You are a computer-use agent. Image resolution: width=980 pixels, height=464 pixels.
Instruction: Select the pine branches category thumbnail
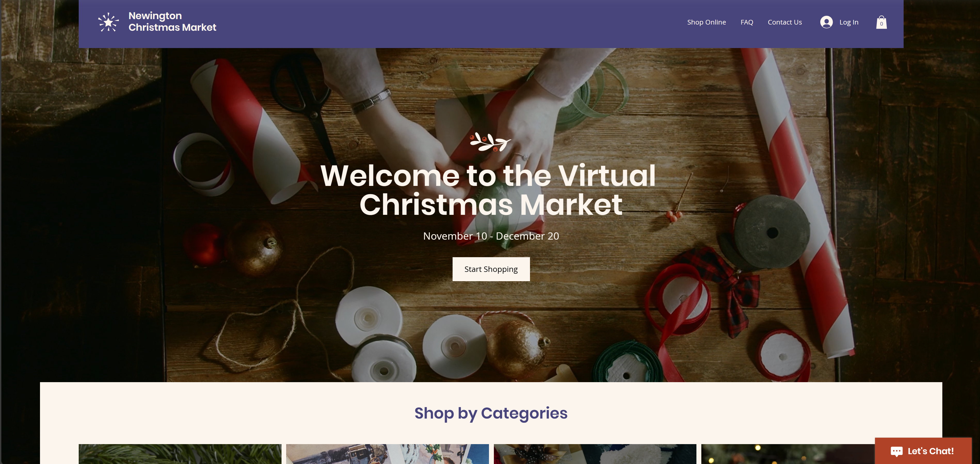[180, 454]
